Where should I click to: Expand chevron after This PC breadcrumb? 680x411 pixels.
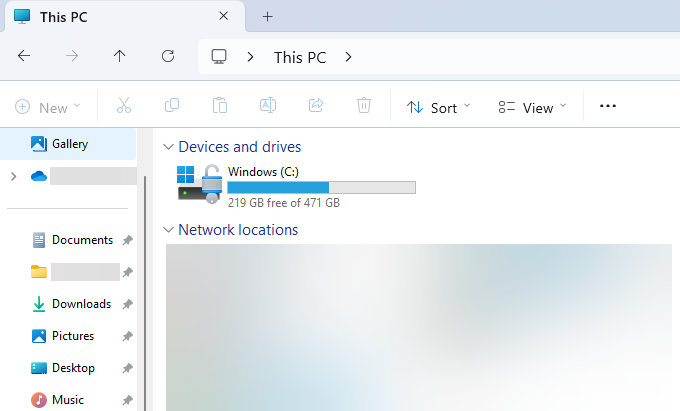348,57
